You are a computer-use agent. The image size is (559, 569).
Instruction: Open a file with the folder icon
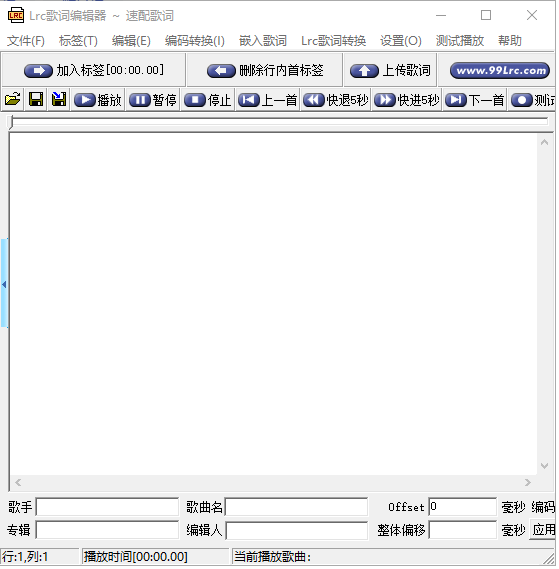point(13,99)
